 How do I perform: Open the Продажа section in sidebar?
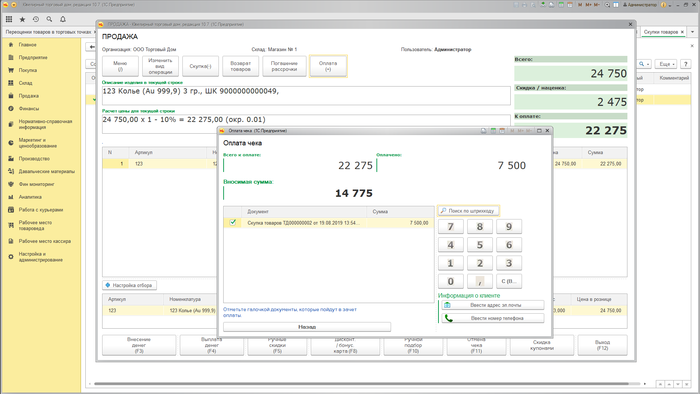coord(29,95)
